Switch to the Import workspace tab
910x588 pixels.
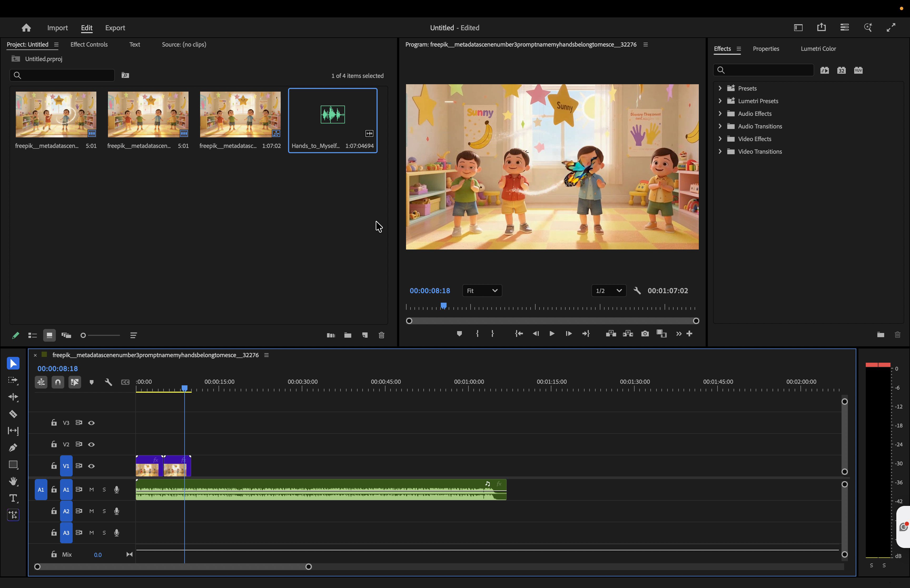(x=58, y=28)
